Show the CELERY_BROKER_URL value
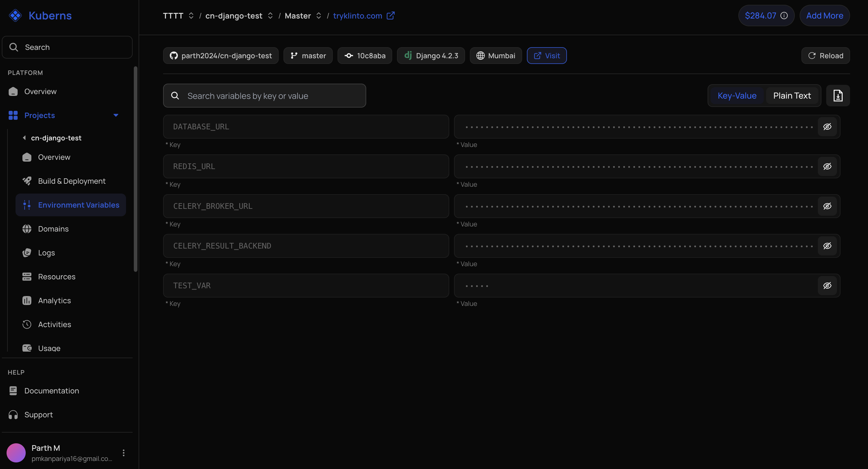The width and height of the screenshot is (868, 469). tap(828, 206)
